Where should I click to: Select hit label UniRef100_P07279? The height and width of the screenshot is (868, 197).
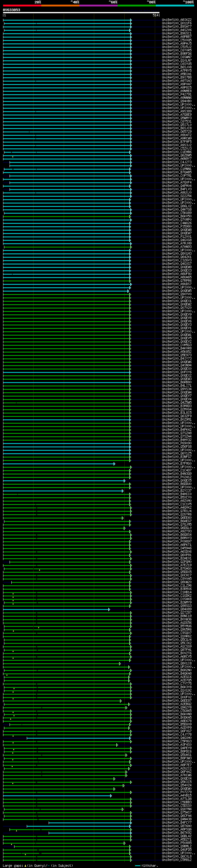177,793
